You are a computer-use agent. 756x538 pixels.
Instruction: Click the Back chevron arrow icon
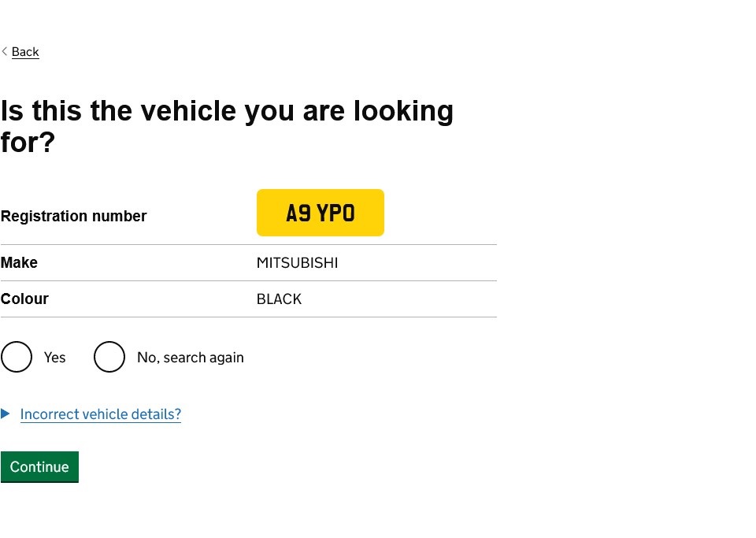[5, 51]
